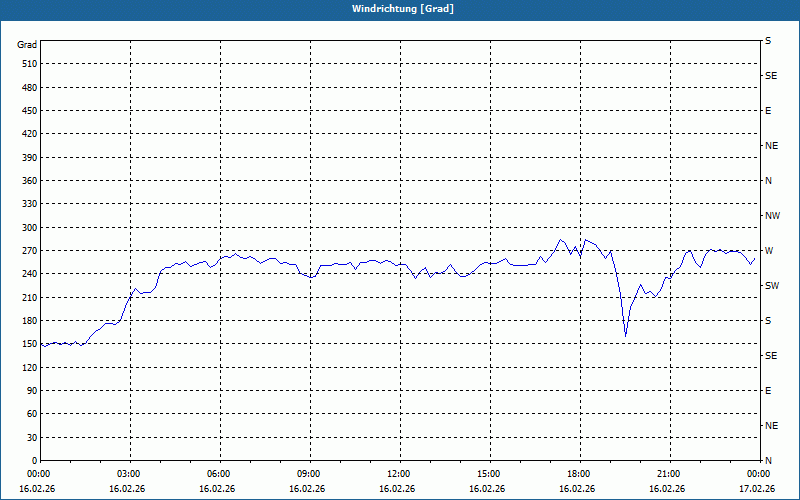Click the 15:00 time axis label
This screenshot has width=800, height=500.
click(490, 473)
